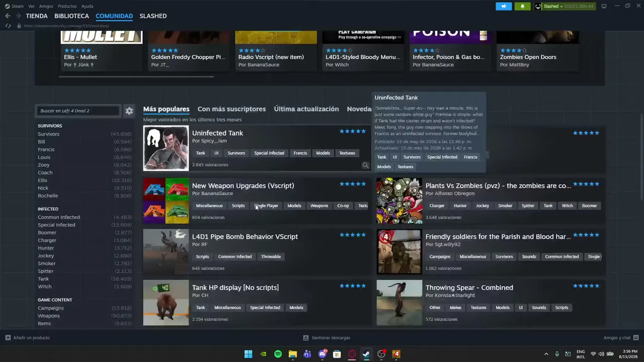Open the Uninfected Tank thumbnail

click(166, 148)
